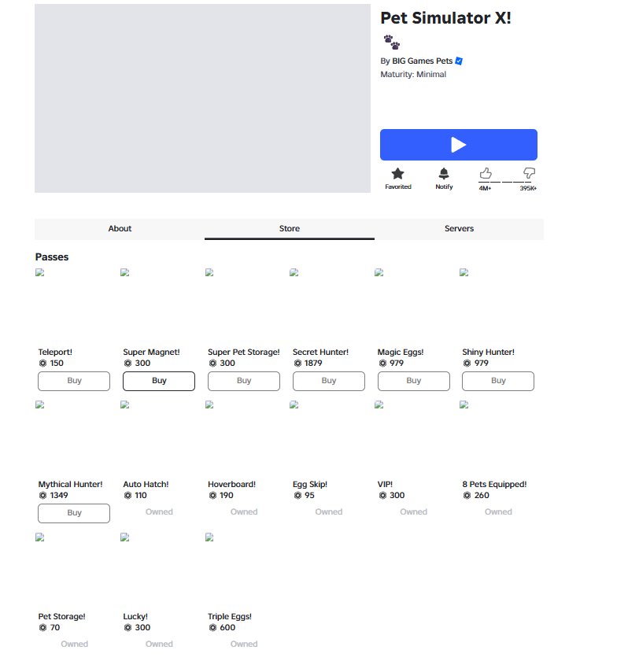Click the verified badge next to creator name
This screenshot has width=628, height=672.
[459, 61]
